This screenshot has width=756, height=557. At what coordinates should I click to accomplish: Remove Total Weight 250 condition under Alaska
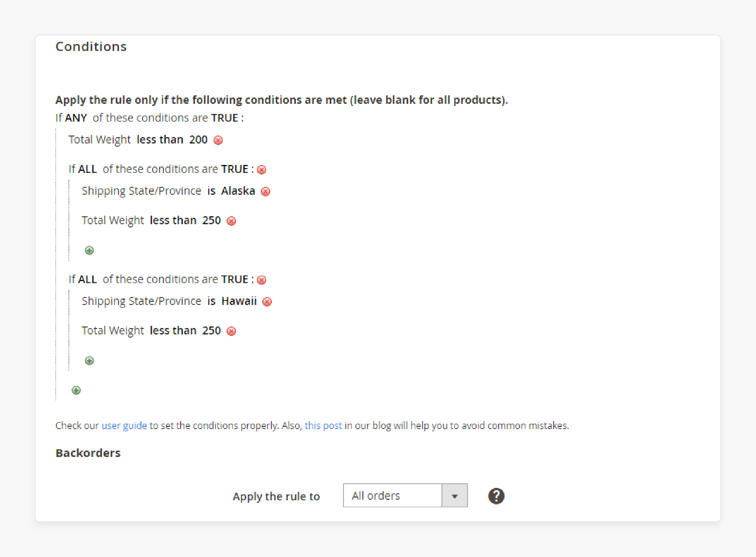[231, 221]
